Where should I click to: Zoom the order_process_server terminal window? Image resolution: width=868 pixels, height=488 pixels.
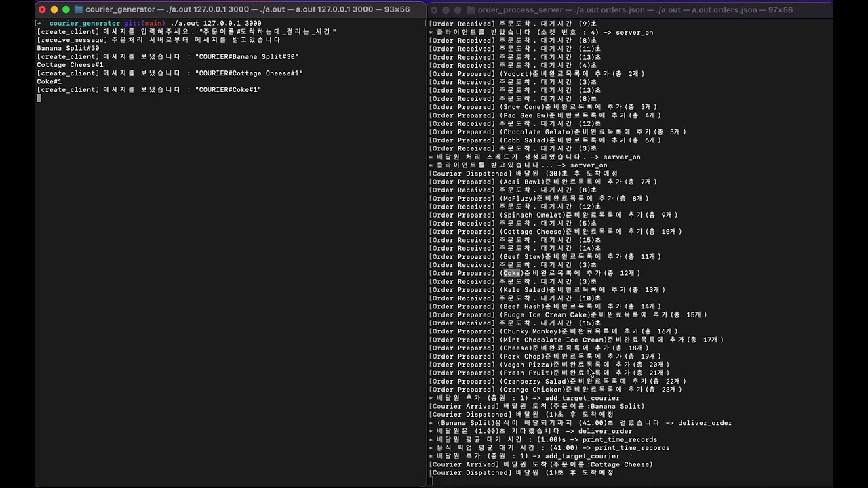pos(458,9)
